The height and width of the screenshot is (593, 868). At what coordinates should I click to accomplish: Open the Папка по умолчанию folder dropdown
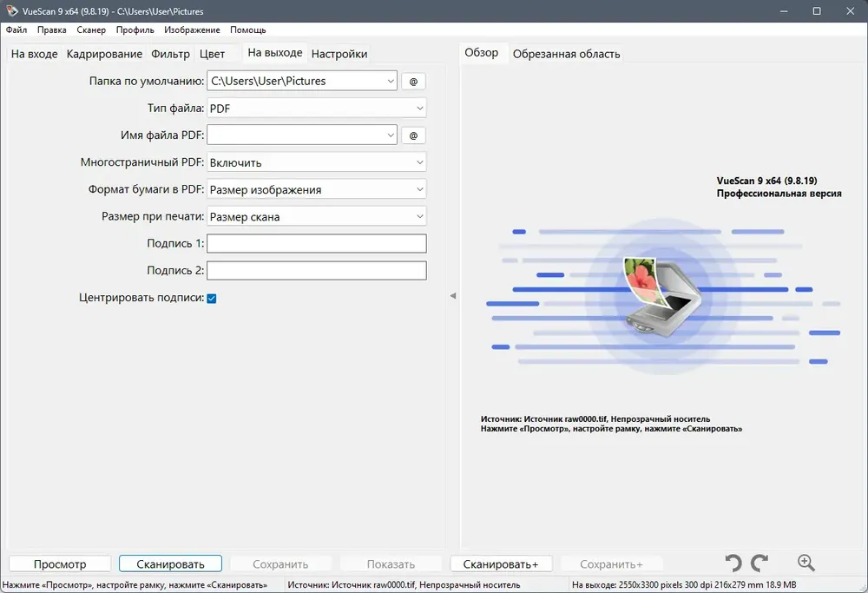pos(302,81)
